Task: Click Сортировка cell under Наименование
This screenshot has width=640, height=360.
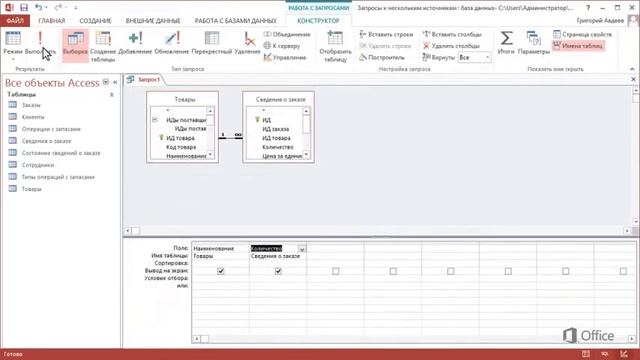Action: tap(220, 263)
